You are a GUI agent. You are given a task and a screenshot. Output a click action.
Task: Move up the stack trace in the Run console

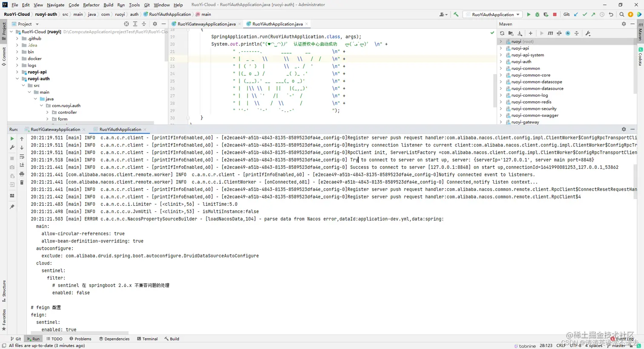click(x=22, y=138)
